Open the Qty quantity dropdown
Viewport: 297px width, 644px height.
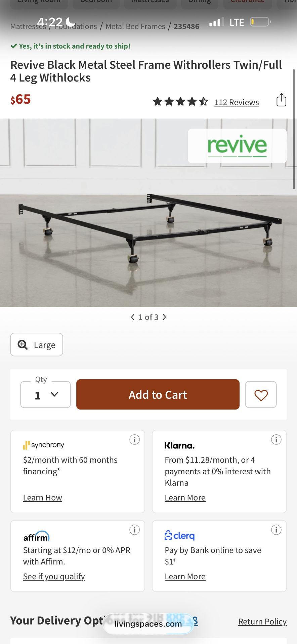pos(46,395)
